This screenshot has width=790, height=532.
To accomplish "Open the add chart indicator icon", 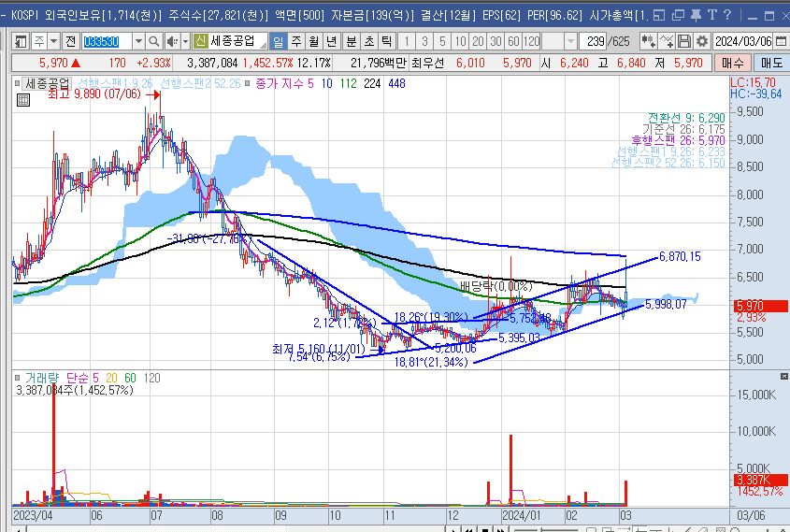I will (x=649, y=41).
